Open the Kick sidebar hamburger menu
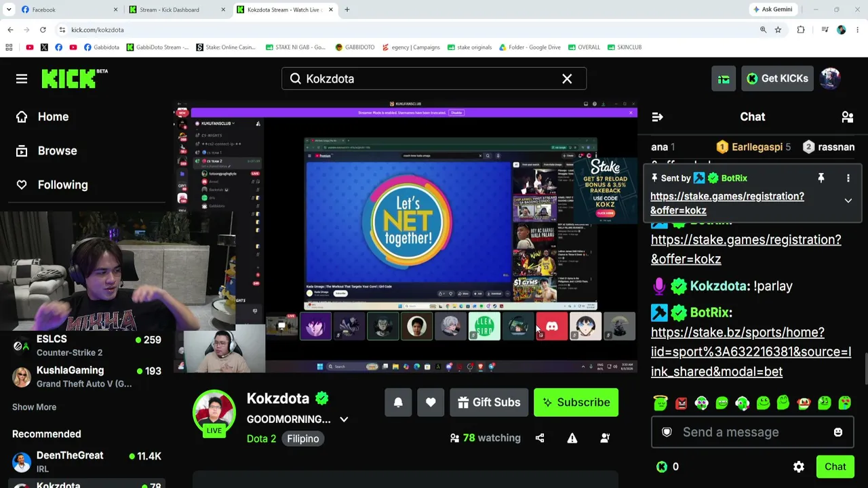This screenshot has height=488, width=868. pos(22,79)
